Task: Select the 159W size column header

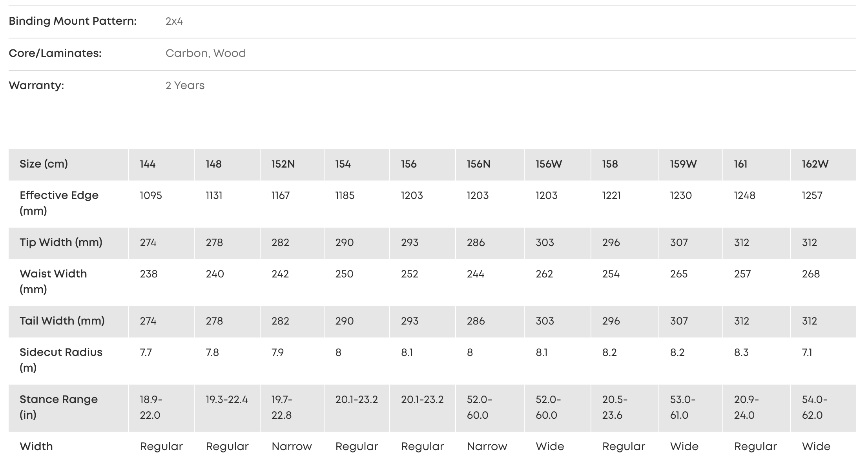Action: tap(683, 164)
